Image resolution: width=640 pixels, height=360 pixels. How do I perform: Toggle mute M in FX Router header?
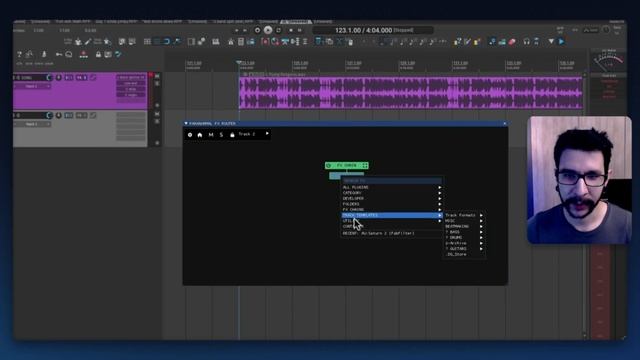211,135
